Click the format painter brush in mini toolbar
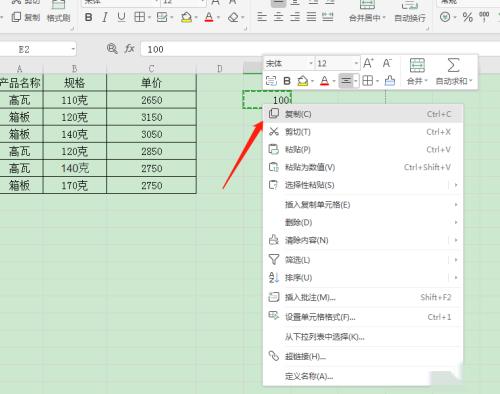 tap(389, 81)
